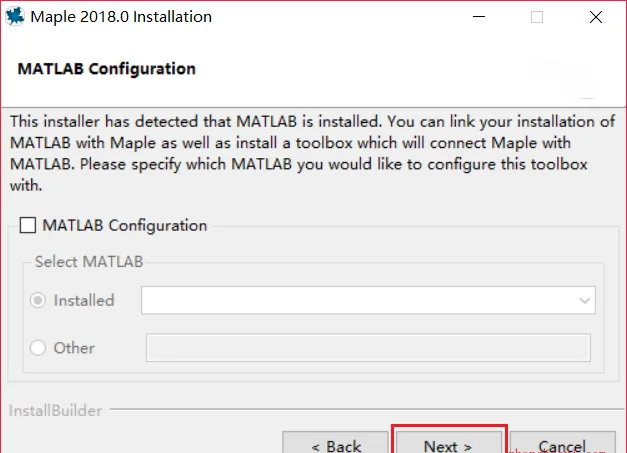Click the Select MATLAB group label

coord(89,262)
